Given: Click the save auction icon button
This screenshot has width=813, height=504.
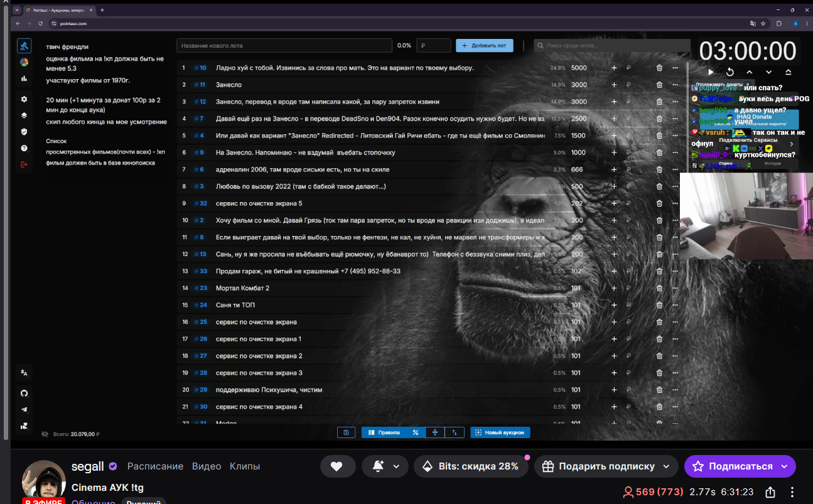Looking at the screenshot, I should tap(345, 432).
